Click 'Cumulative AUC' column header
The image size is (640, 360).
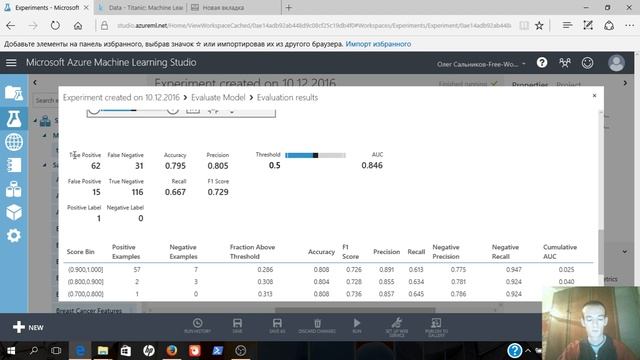click(x=560, y=252)
